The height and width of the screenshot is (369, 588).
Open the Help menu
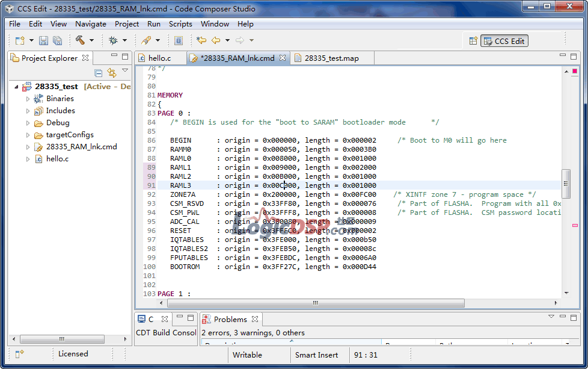click(x=245, y=23)
